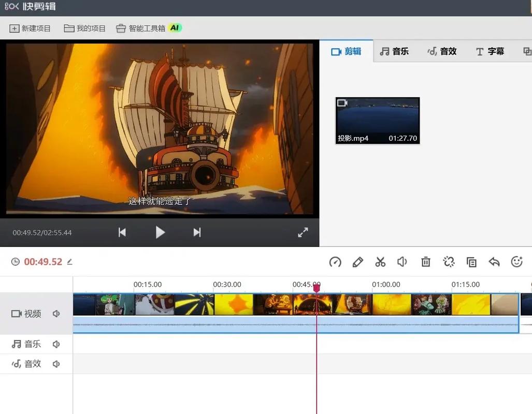Click the 00:30.00 timeline ruler label
Viewport: 532px width, 414px height.
point(227,284)
